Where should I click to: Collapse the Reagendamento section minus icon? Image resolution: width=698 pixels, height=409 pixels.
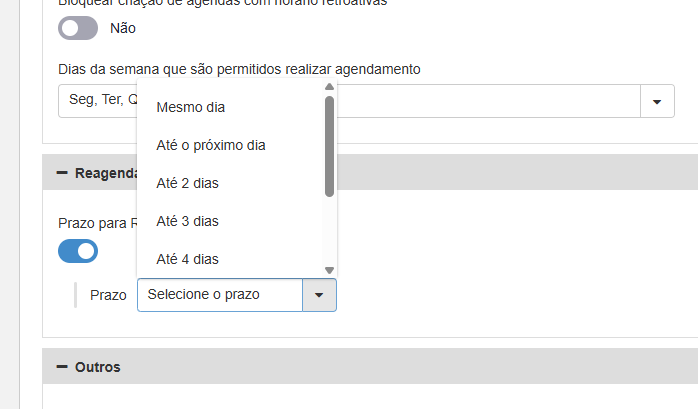pyautogui.click(x=62, y=173)
